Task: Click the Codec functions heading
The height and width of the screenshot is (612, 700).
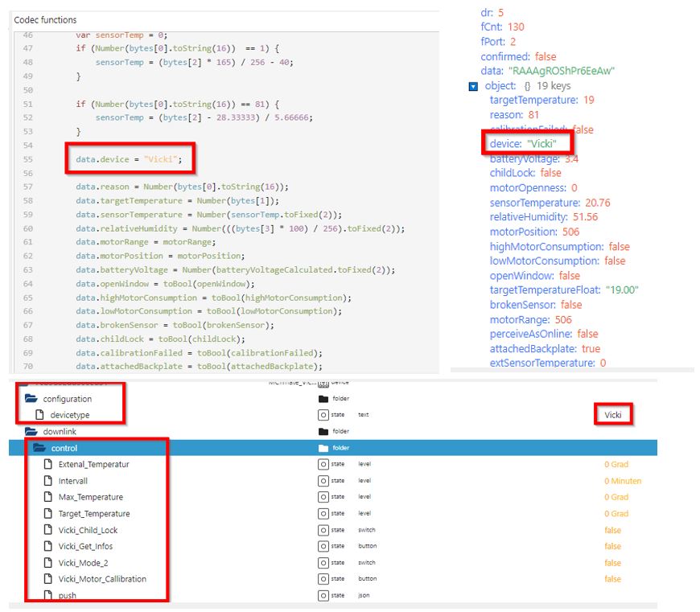Action: 45,20
